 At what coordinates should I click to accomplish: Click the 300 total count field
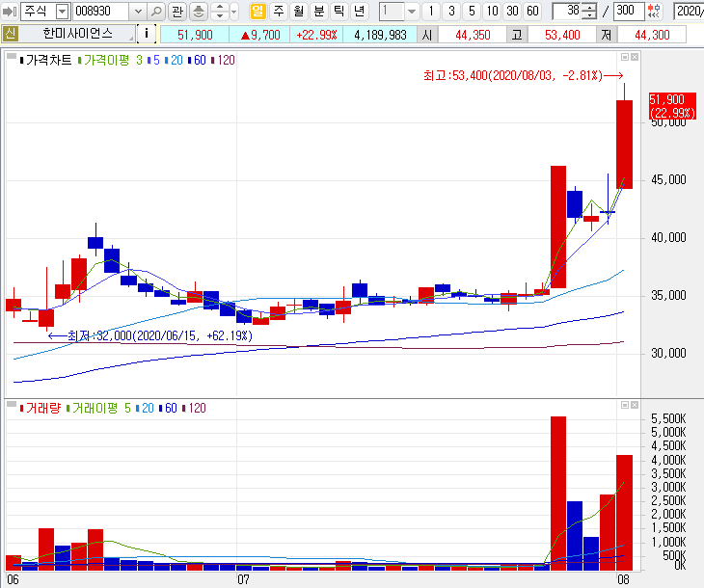pyautogui.click(x=629, y=11)
